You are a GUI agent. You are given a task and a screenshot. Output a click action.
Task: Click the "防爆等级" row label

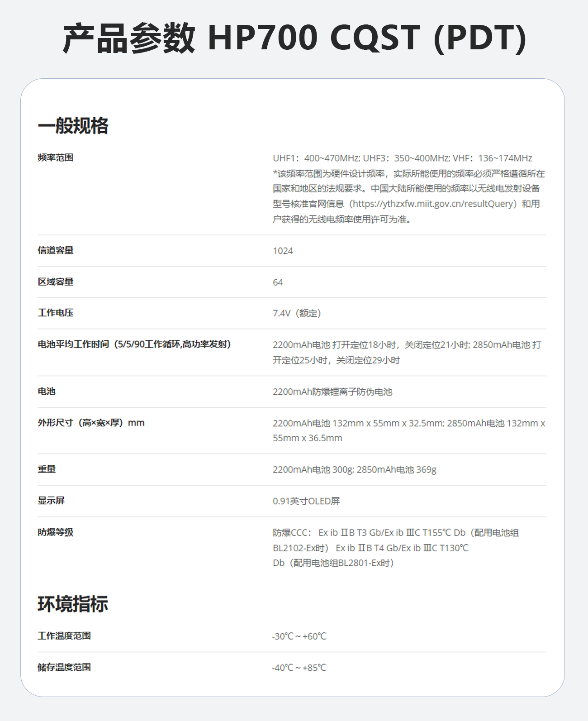56,532
